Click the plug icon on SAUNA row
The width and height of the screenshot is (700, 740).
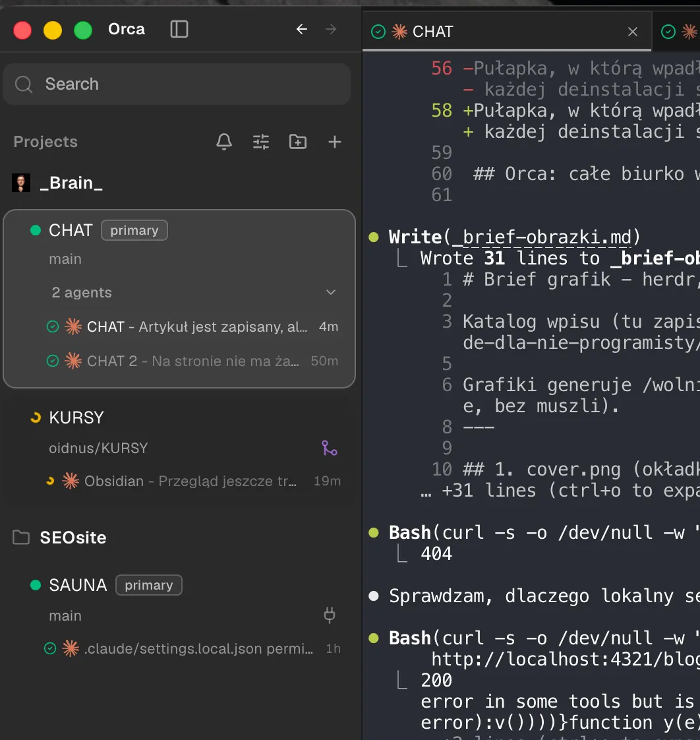coord(330,615)
